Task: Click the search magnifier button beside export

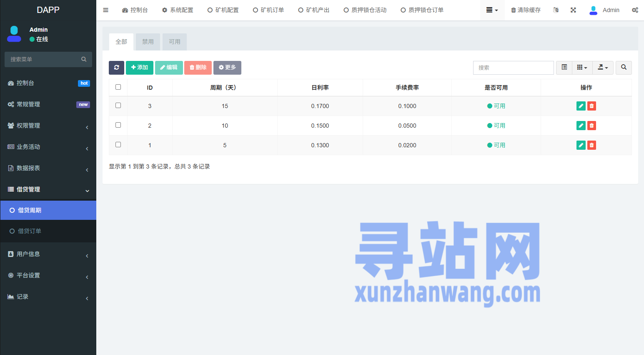Action: click(624, 68)
